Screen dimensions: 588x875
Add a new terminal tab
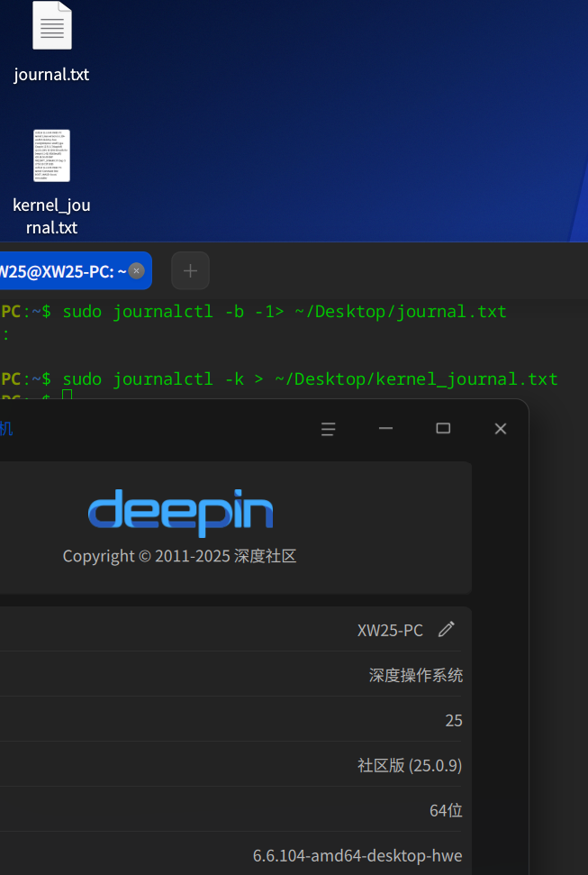coord(190,270)
